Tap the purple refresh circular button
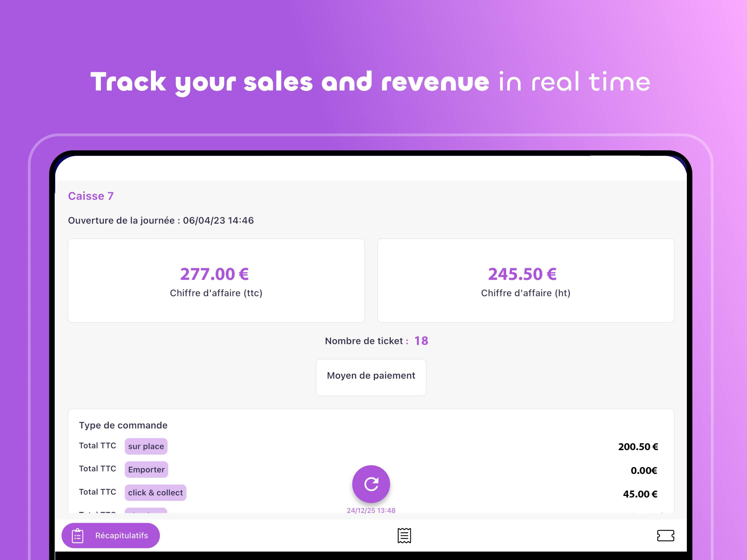This screenshot has height=560, width=747. click(371, 484)
